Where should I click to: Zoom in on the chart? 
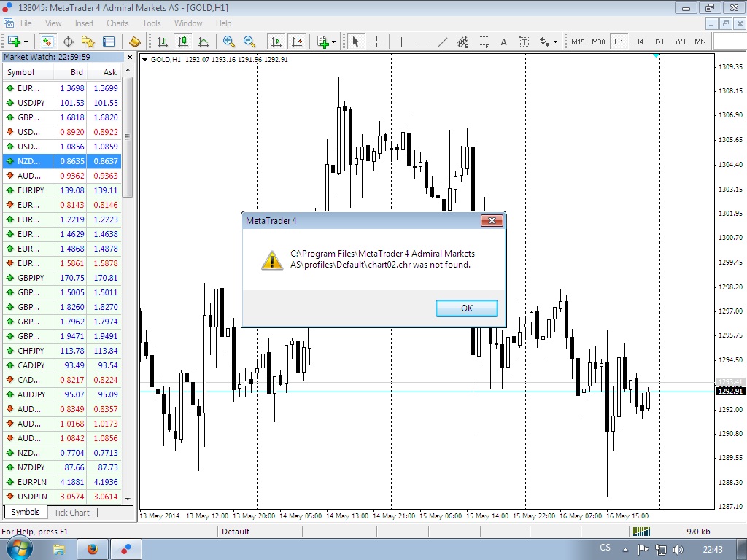click(228, 42)
